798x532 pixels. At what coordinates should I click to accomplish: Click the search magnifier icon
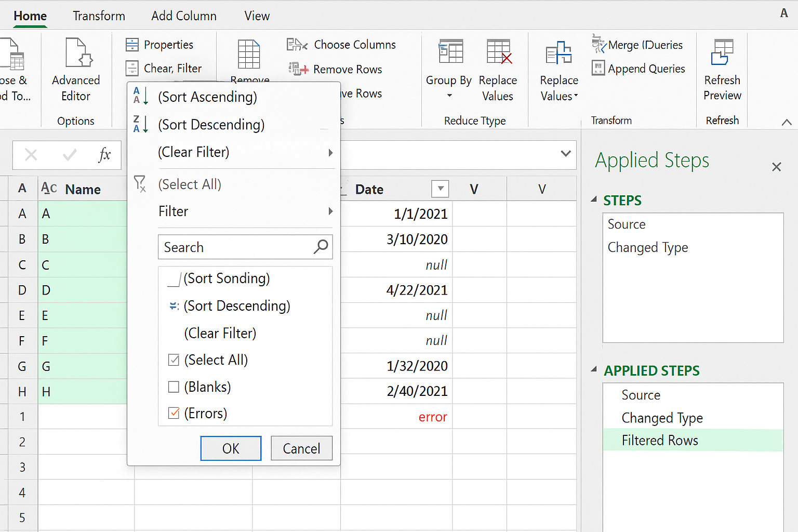pos(321,246)
